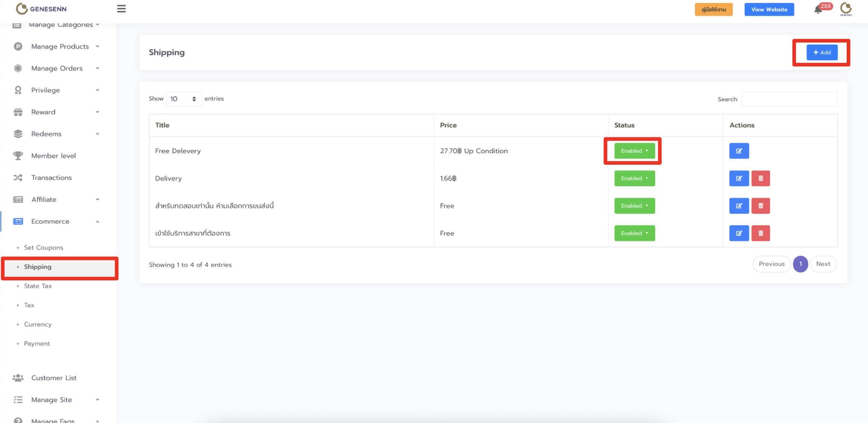Delete the last shipping row entry
Screen dimensions: 868x423
pos(760,233)
